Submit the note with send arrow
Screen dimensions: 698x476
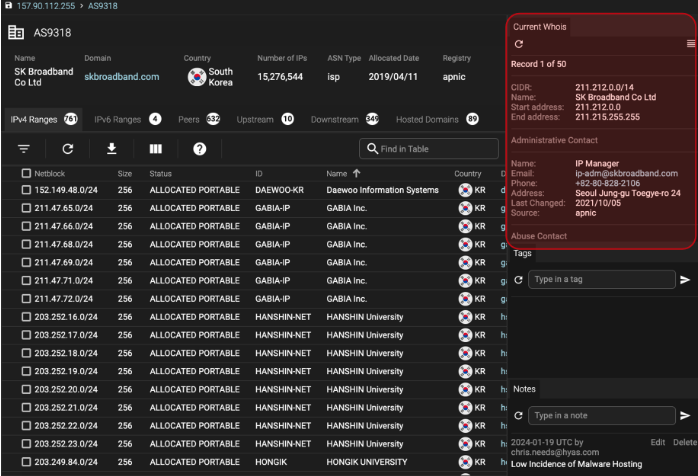685,415
